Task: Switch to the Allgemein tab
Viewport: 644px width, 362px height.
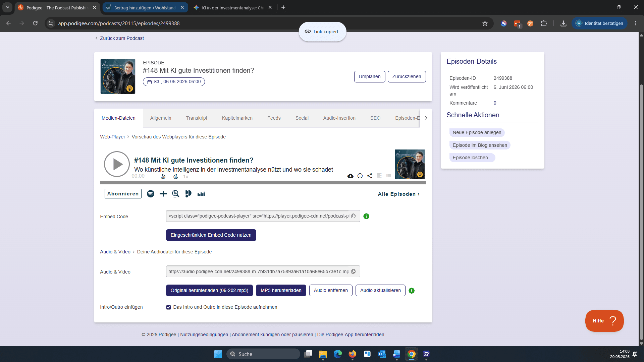Action: [x=161, y=118]
